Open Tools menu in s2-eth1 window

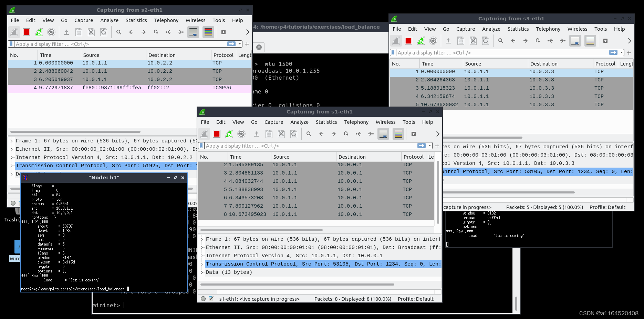pyautogui.click(x=219, y=20)
